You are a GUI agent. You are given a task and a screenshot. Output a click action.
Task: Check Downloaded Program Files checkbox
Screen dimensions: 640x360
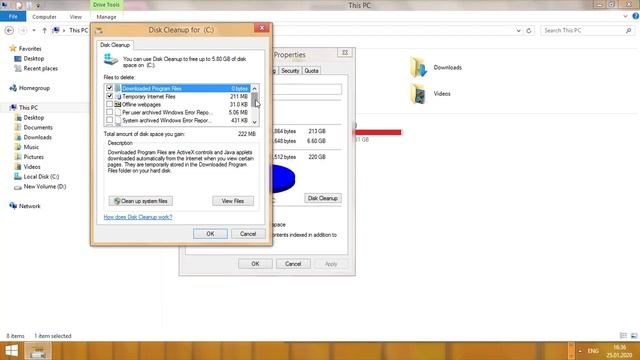tap(109, 88)
